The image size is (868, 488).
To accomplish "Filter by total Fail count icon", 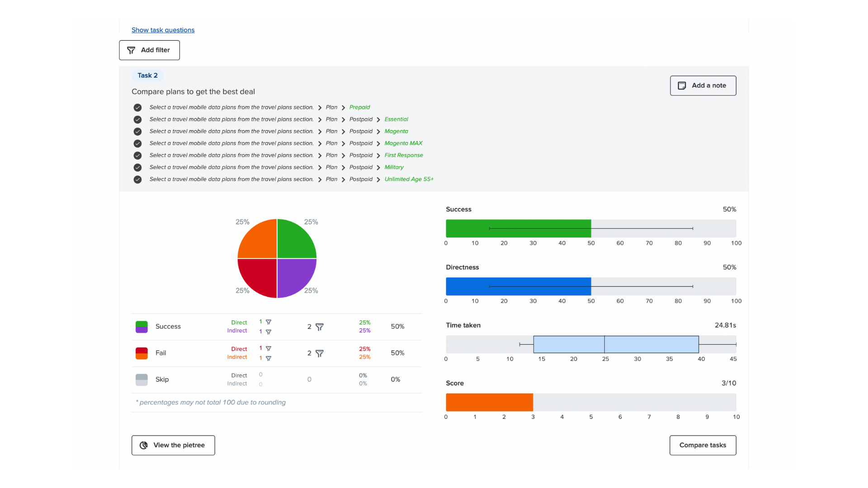I will pos(320,353).
